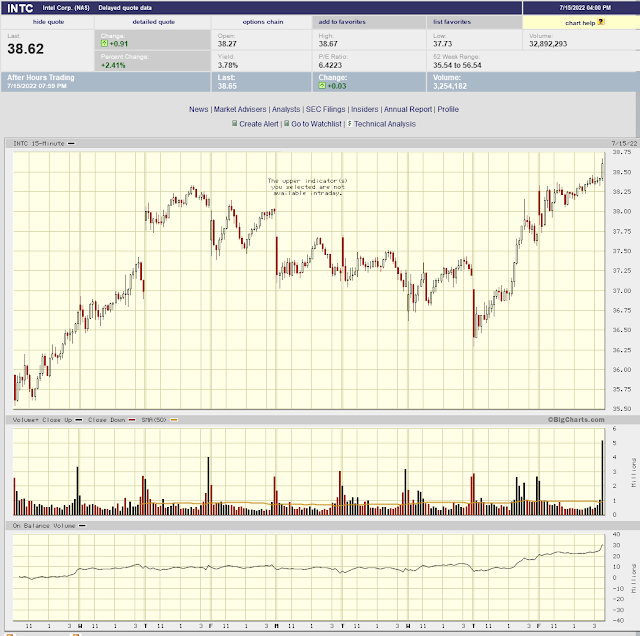Viewport: 640px width, 636px height.
Task: Click the percent change +2.41%
Action: [x=113, y=65]
